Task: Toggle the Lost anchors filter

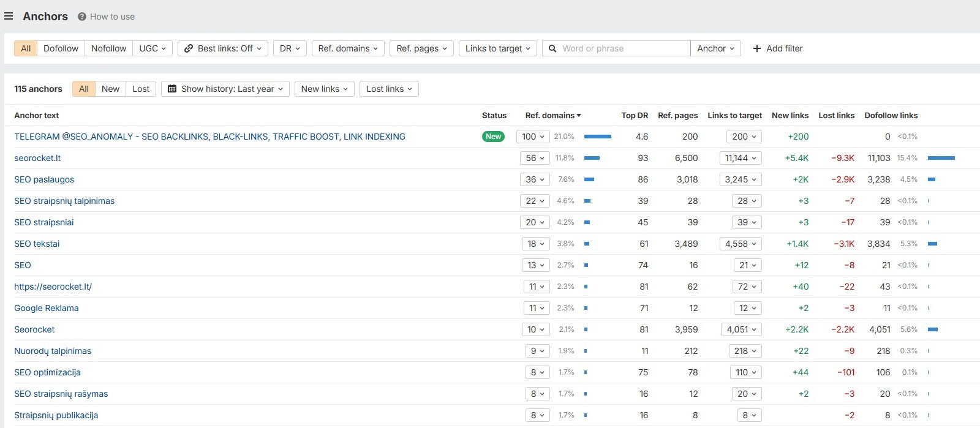Action: click(x=141, y=89)
